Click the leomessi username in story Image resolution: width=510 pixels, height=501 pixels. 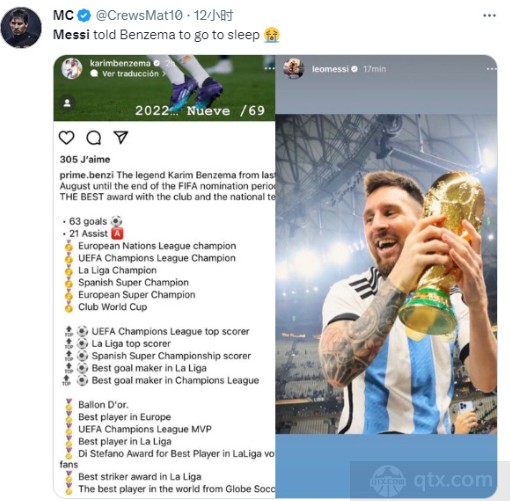click(x=330, y=69)
